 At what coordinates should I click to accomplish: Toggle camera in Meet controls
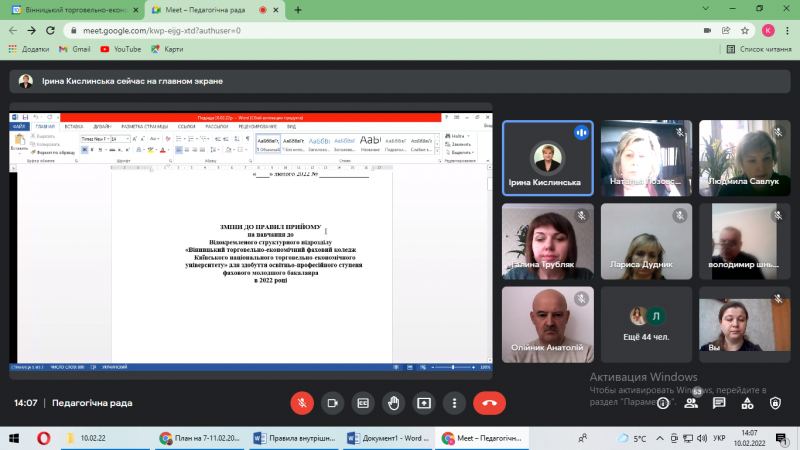click(x=333, y=403)
